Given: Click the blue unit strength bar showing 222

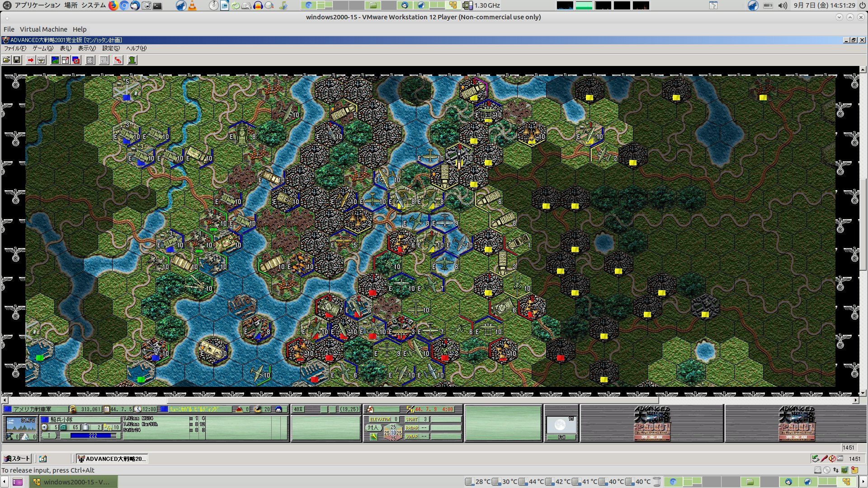Looking at the screenshot, I should coord(93,436).
